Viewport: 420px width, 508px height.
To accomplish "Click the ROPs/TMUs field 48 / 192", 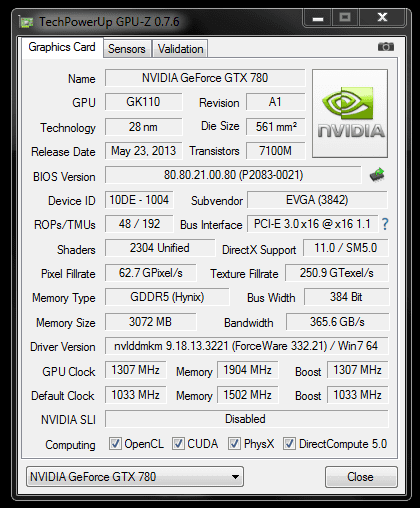I will point(139,224).
